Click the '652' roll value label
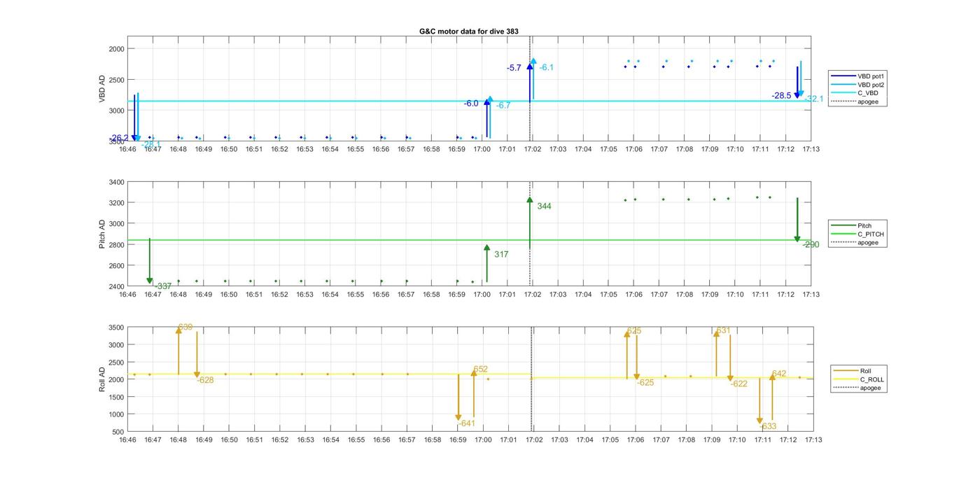Image resolution: width=980 pixels, height=485 pixels. 481,370
